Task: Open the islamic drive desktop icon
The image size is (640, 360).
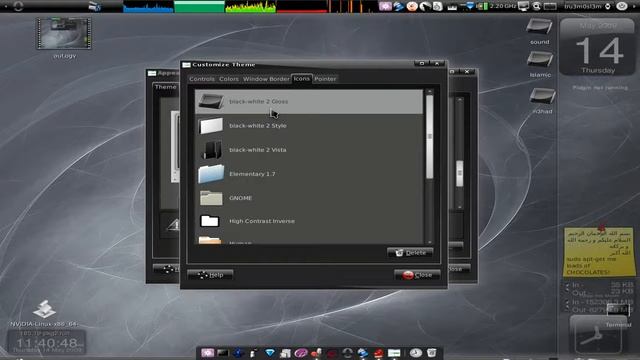Action: pos(540,60)
